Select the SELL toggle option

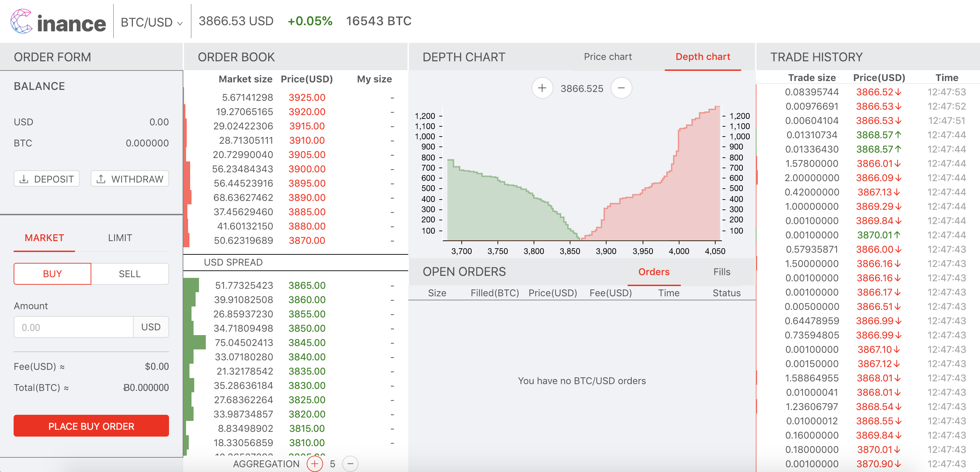coord(130,274)
